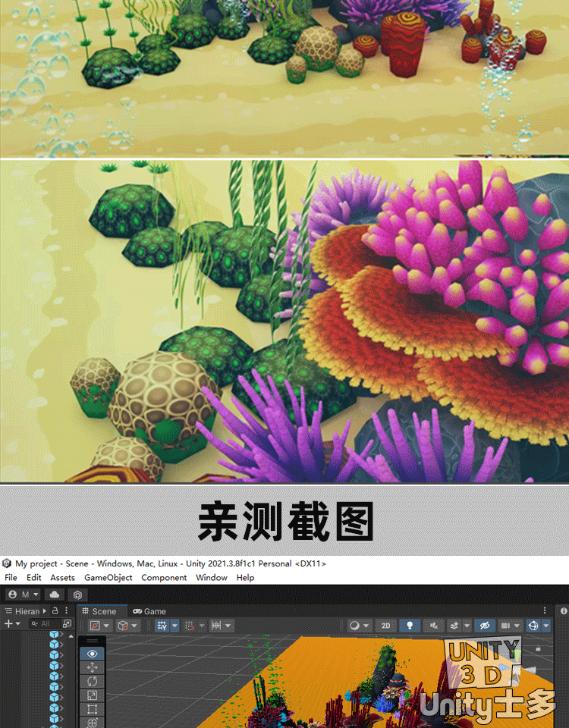Open the account M dropdown
The width and height of the screenshot is (569, 728).
coord(24,595)
